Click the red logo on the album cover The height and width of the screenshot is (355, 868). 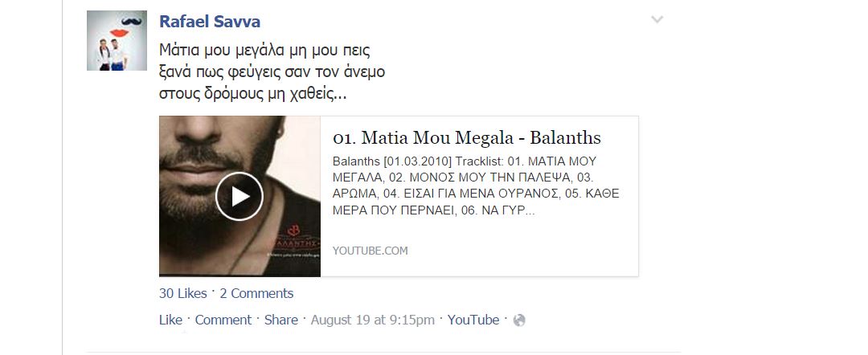tap(293, 228)
